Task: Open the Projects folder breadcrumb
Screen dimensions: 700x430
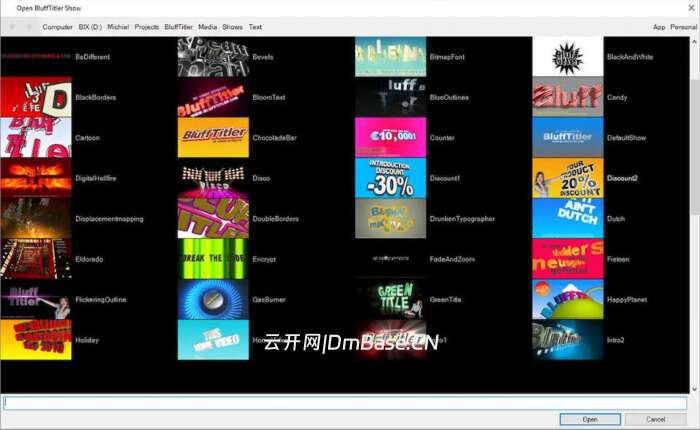Action: [146, 27]
